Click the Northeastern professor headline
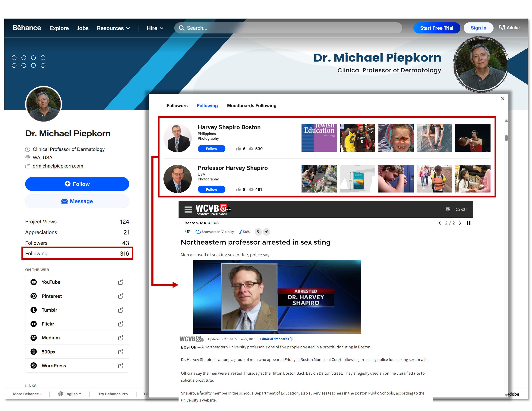Image resolution: width=532 pixels, height=411 pixels. pyautogui.click(x=256, y=242)
